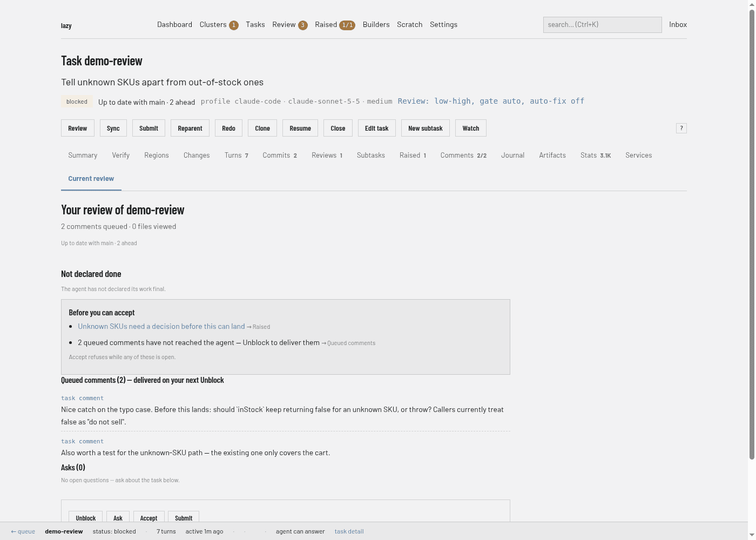Open the Raised nav item
This screenshot has width=756, height=540.
335,25
